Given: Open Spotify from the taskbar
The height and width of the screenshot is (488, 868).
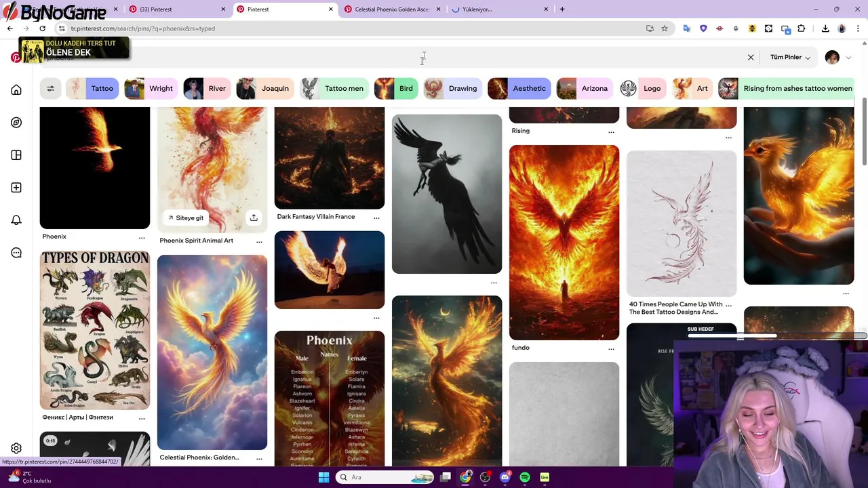Looking at the screenshot, I should [x=525, y=477].
